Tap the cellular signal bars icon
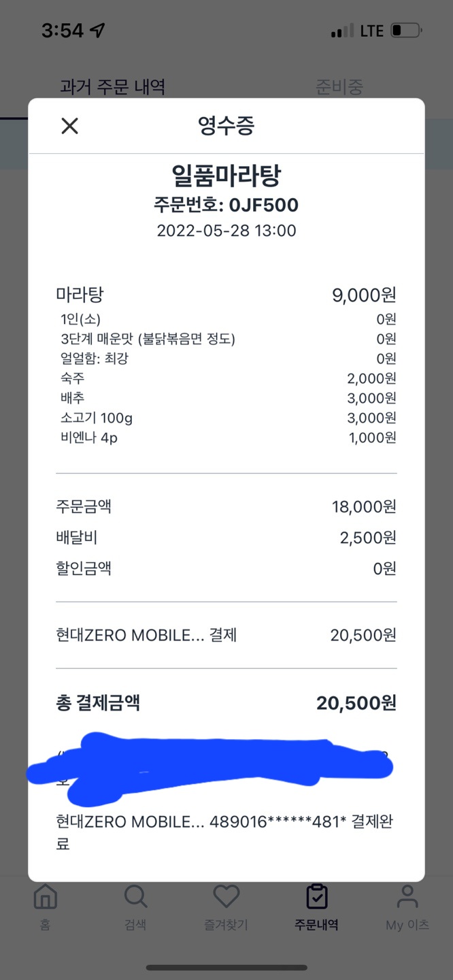453x980 pixels. (342, 31)
